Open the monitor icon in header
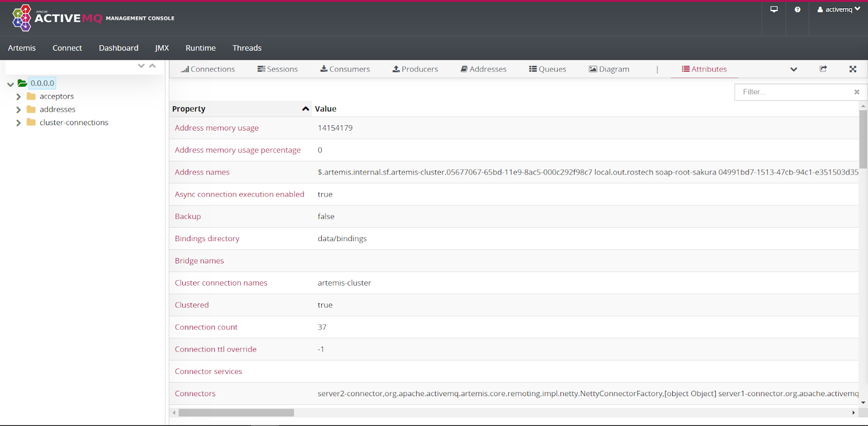 [774, 9]
